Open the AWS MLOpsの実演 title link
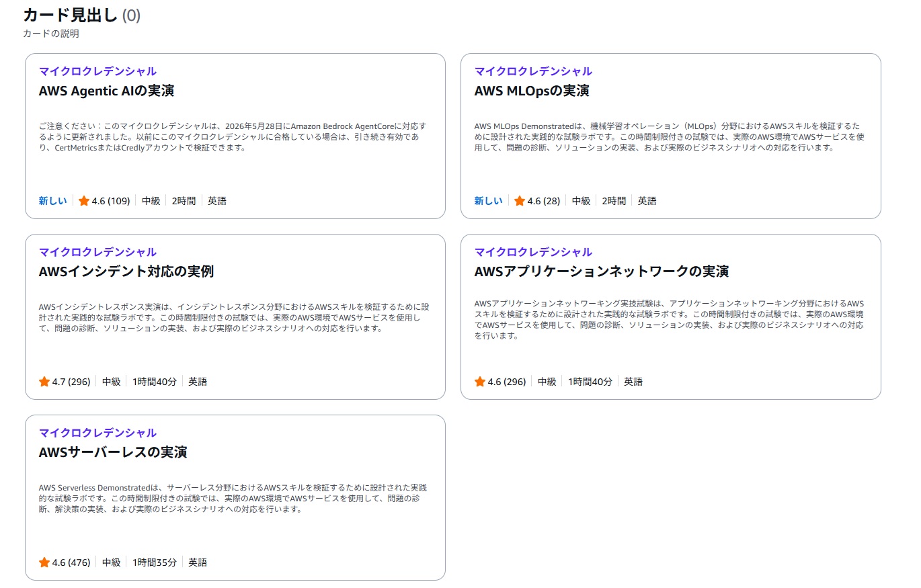 [532, 91]
